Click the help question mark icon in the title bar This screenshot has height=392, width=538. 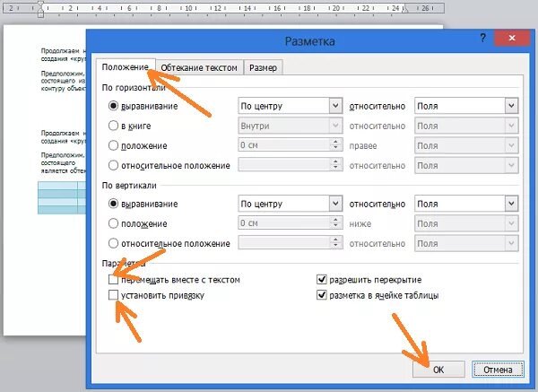tap(482, 38)
